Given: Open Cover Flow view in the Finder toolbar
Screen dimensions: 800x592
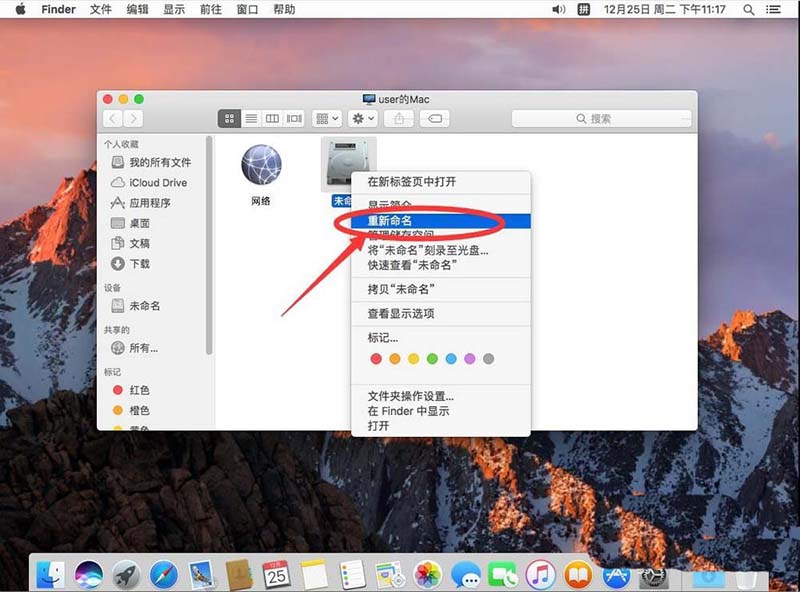Looking at the screenshot, I should [293, 118].
